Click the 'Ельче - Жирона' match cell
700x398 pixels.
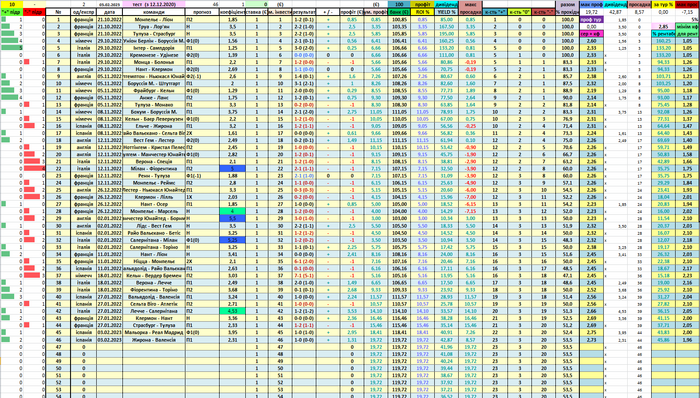[x=154, y=126]
